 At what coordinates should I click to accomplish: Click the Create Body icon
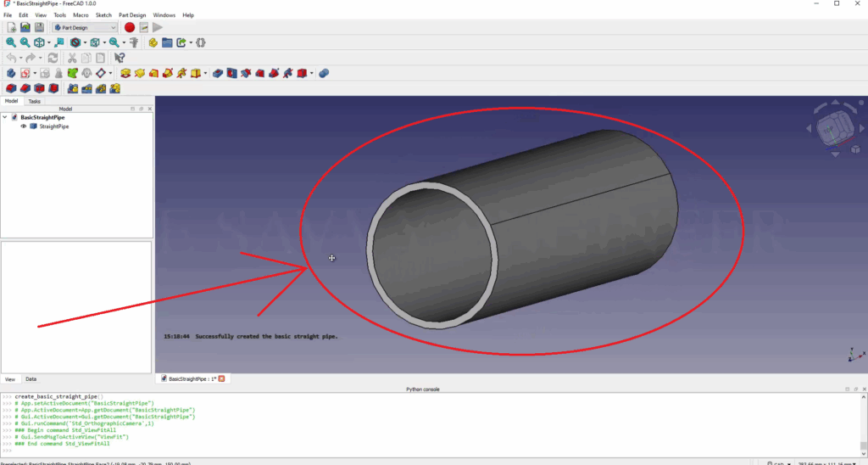11,73
